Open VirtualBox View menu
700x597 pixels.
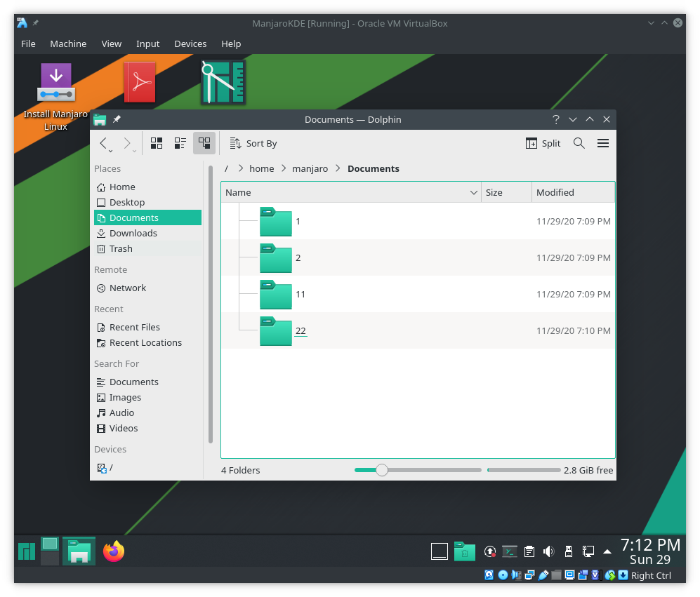tap(111, 43)
